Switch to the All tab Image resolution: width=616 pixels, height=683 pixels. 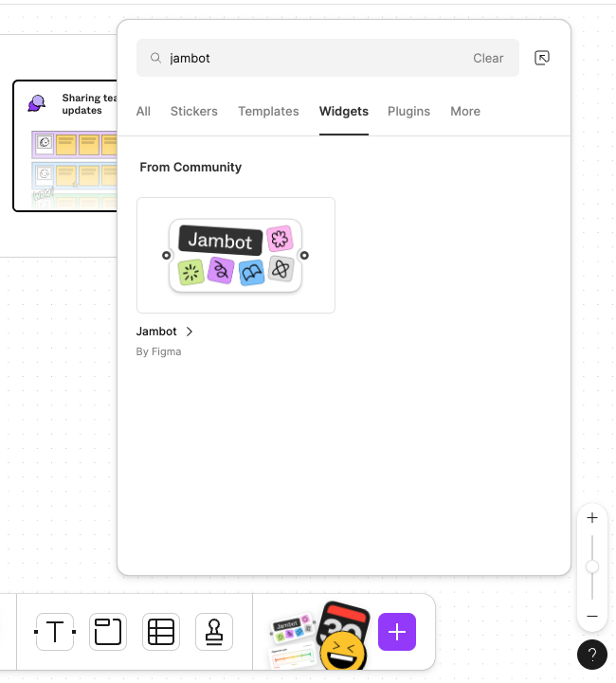(143, 111)
